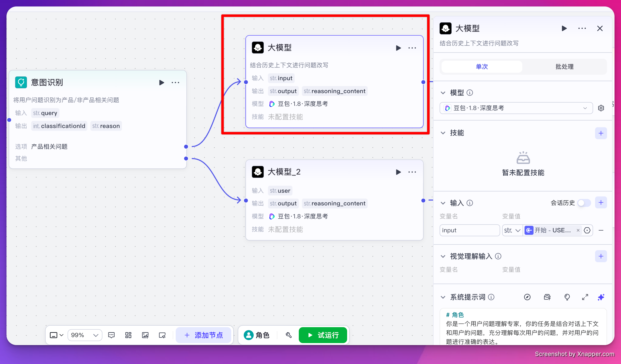Click the AI sparkle optimize prompt icon

pyautogui.click(x=601, y=297)
